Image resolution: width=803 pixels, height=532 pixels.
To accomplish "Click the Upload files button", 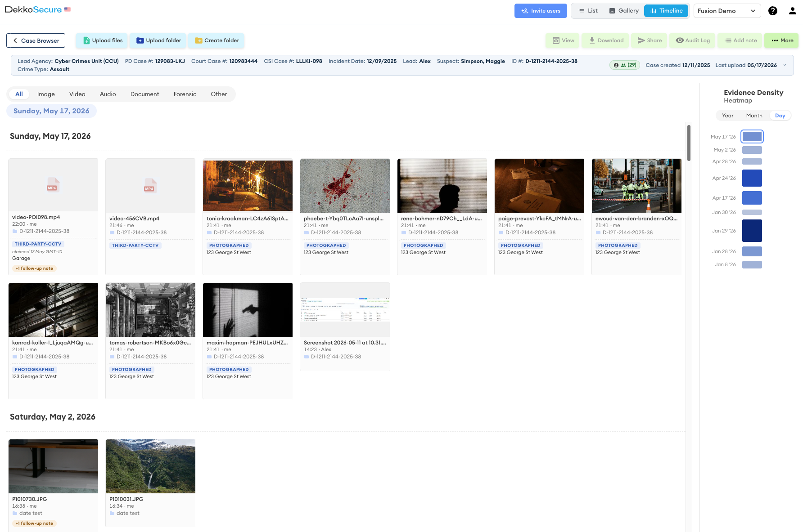I will pyautogui.click(x=102, y=40).
